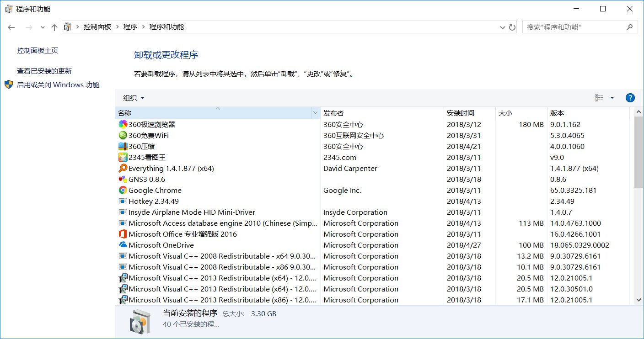Go to 控制面板 in the breadcrumb
644x339 pixels.
[x=97, y=27]
